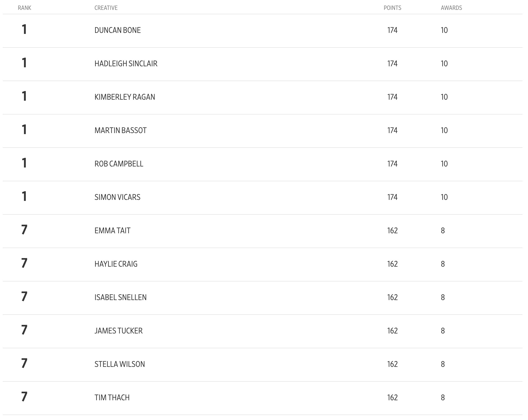Open Martin Bassot's entry

point(121,130)
